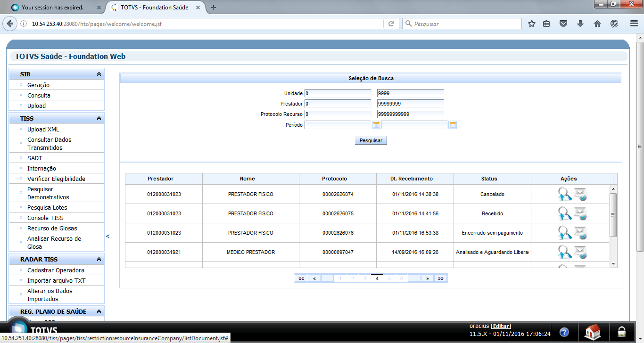
Task: Hide the sidebar with the arrow handle
Action: [107, 236]
